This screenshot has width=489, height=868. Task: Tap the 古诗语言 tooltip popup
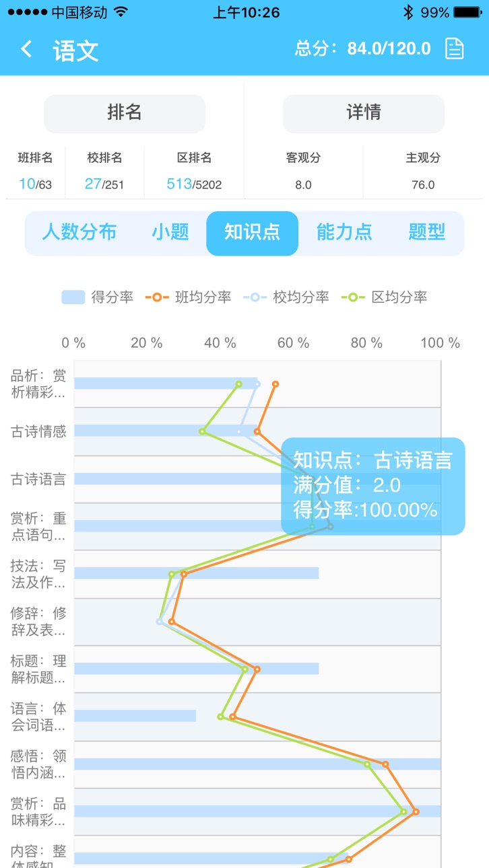(x=373, y=486)
